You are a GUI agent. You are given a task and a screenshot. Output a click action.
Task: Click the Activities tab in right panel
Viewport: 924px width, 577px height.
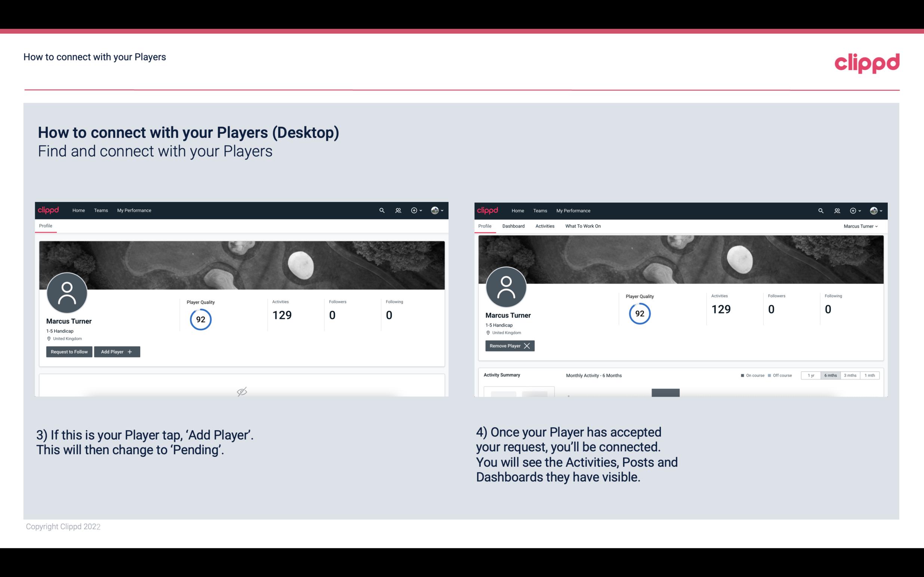tap(545, 226)
